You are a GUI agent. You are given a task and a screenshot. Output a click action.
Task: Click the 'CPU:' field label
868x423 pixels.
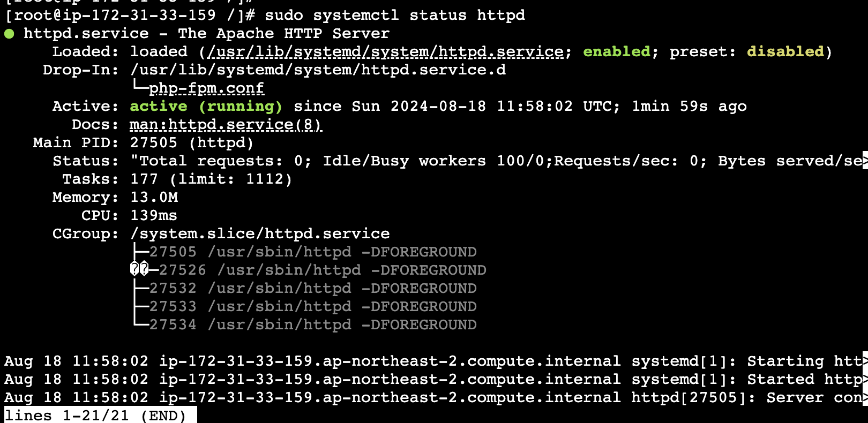(100, 216)
